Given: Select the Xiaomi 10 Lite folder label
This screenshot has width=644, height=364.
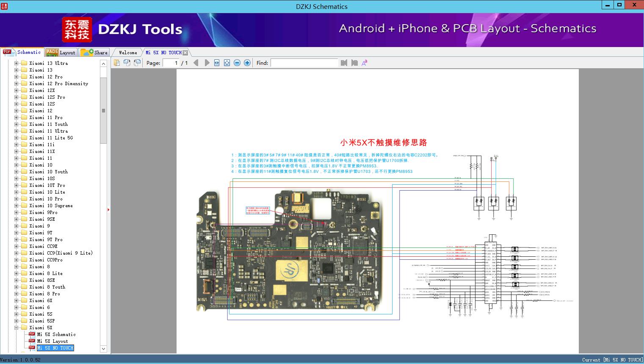Looking at the screenshot, I should point(47,192).
